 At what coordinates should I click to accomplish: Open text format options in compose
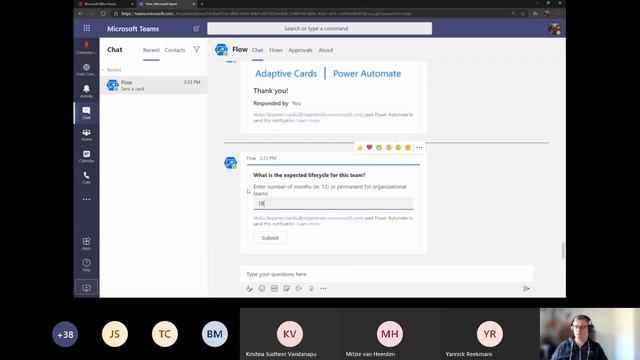tap(249, 289)
